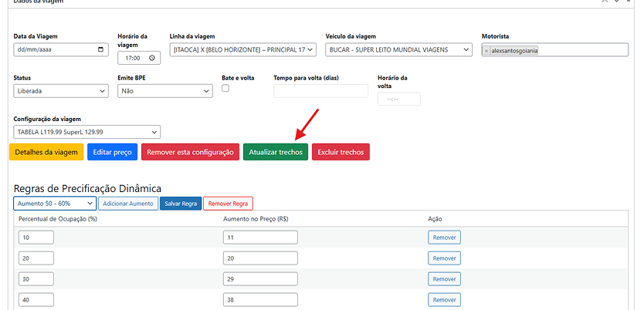Open the calendar picker in Data da Viagem
Screen dimensions: 644x310
coord(102,50)
